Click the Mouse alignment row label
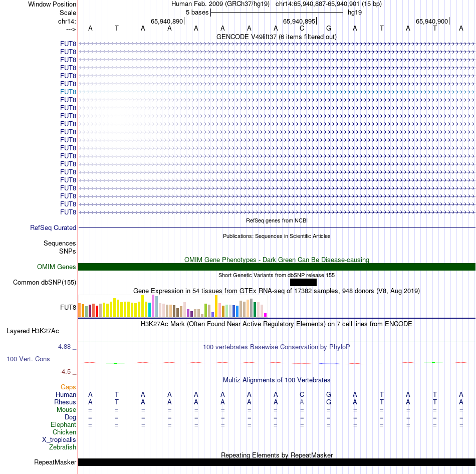This screenshot has height=474, width=476. (x=66, y=410)
